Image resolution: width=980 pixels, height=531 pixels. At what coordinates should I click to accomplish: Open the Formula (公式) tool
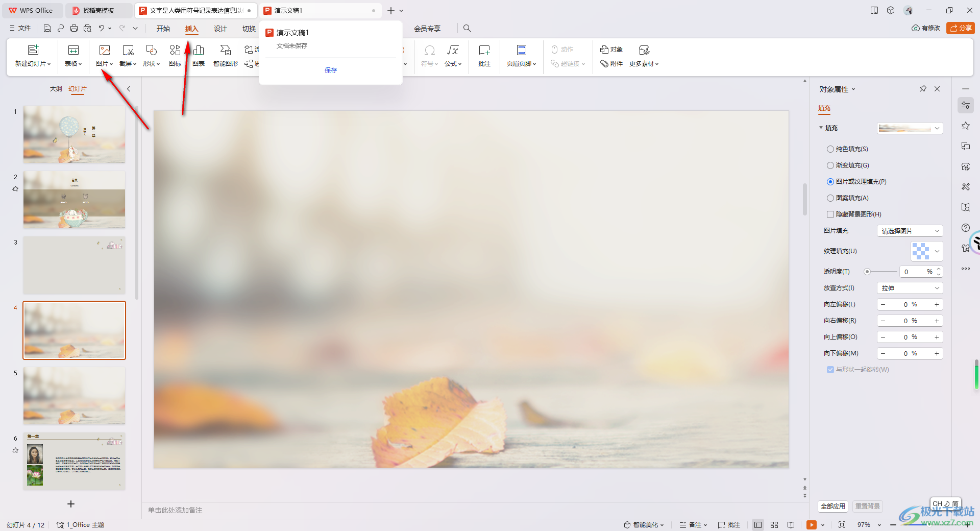(x=453, y=50)
